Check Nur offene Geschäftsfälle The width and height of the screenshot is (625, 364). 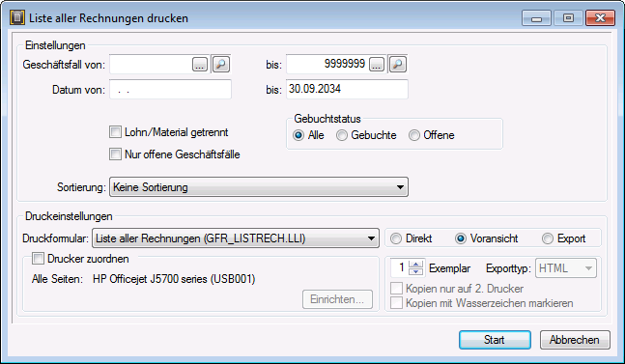pos(115,154)
